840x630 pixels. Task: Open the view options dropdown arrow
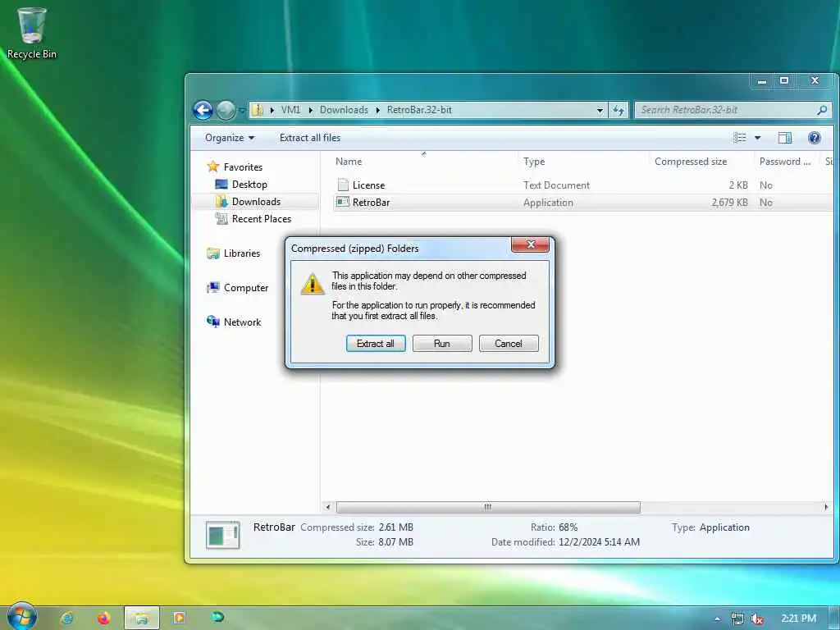coord(757,138)
